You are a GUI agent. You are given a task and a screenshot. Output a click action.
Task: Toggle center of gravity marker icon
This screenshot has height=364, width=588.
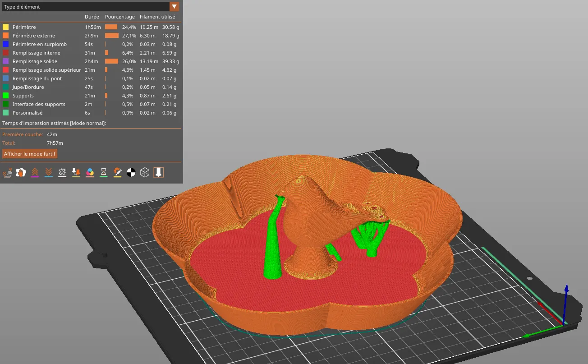click(131, 172)
